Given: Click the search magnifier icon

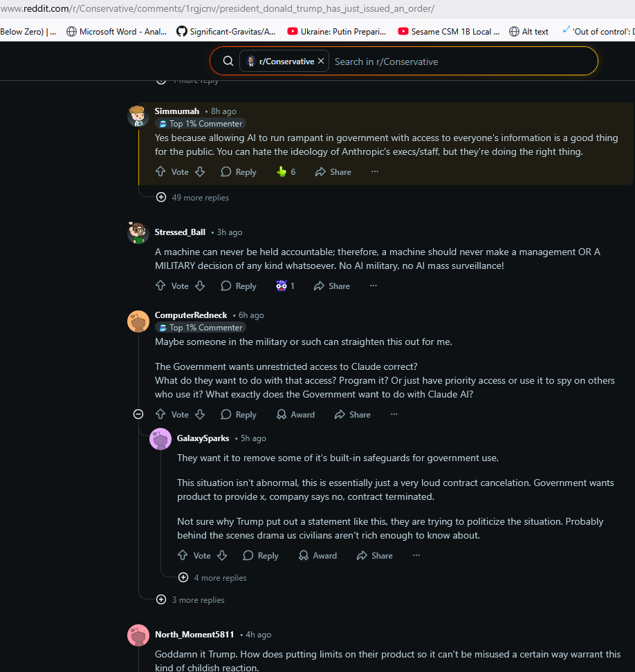Looking at the screenshot, I should (x=228, y=62).
